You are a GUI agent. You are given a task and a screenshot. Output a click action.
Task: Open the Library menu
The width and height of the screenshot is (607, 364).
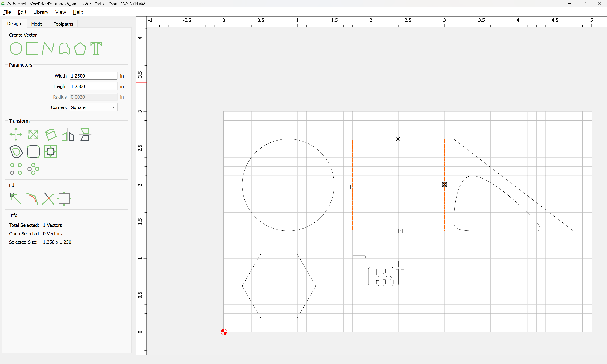41,12
